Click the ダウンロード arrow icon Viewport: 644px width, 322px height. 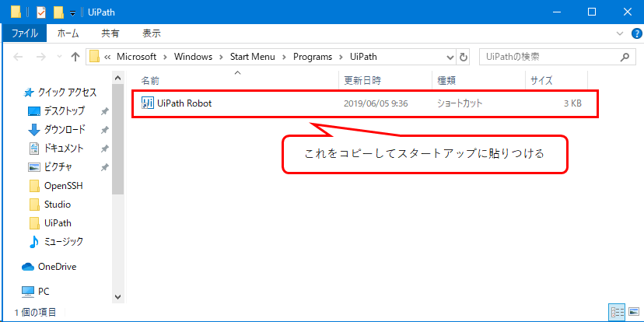(x=34, y=130)
